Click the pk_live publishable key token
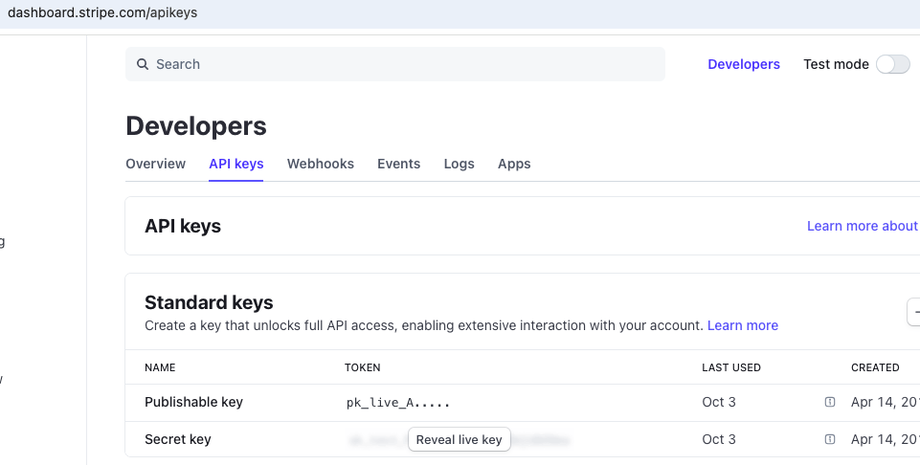The height and width of the screenshot is (465, 920). pyautogui.click(x=398, y=402)
